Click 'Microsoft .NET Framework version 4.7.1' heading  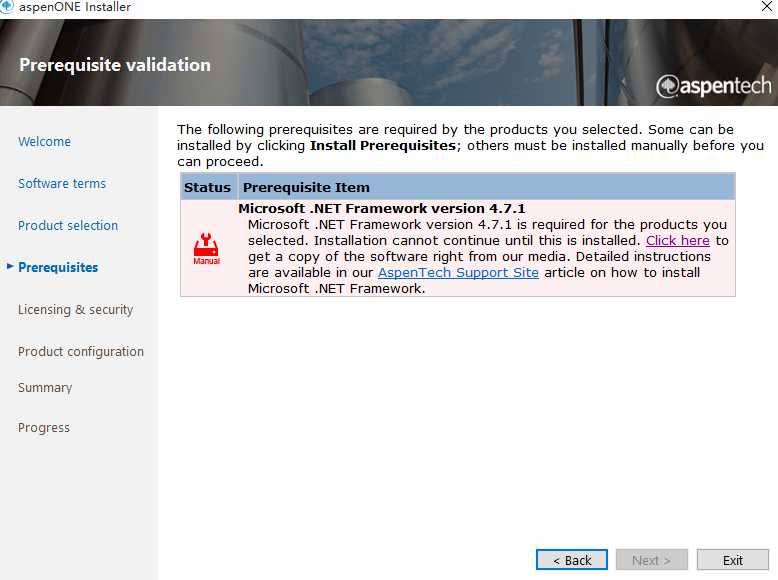tap(382, 208)
